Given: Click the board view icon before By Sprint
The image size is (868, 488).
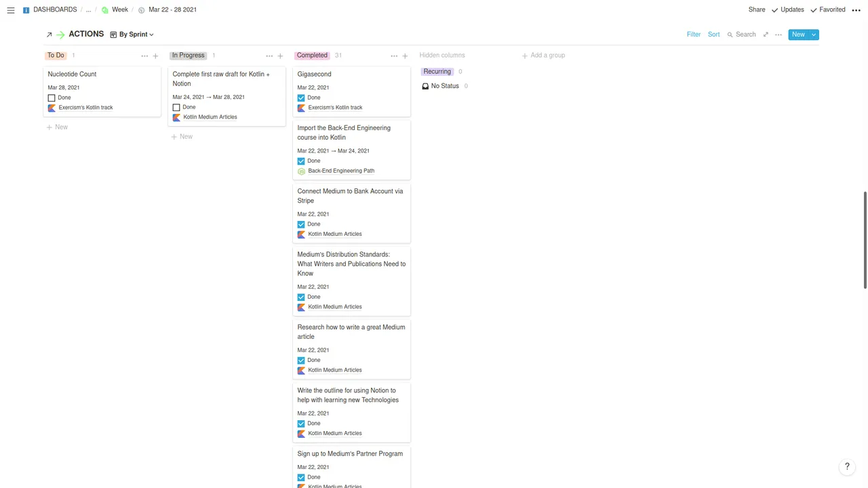Looking at the screenshot, I should point(113,35).
